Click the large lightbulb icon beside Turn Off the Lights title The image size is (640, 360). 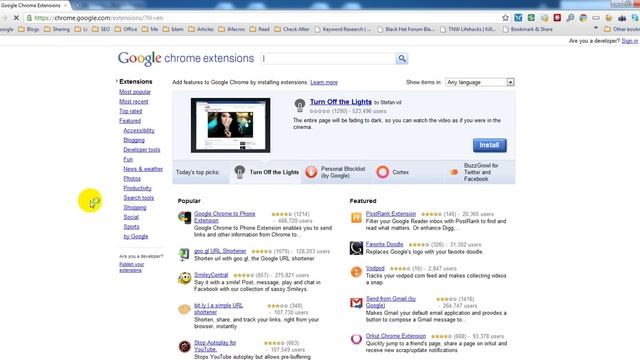300,105
